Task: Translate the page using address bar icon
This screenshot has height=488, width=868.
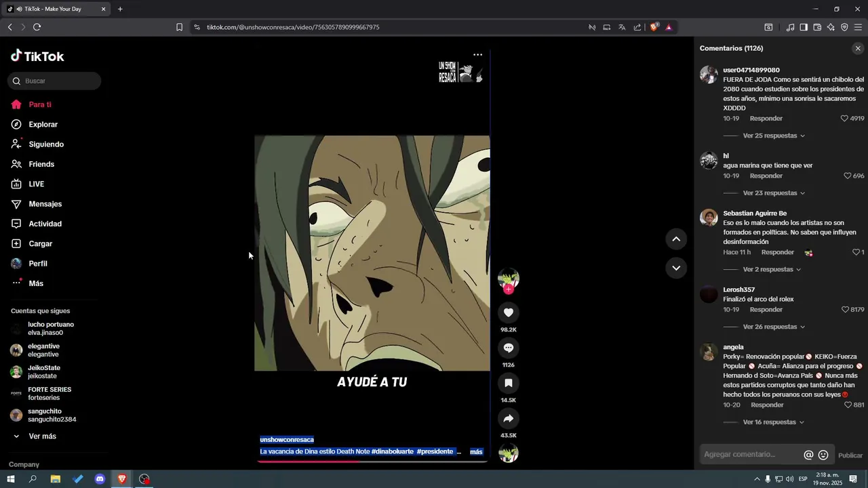Action: point(622,27)
